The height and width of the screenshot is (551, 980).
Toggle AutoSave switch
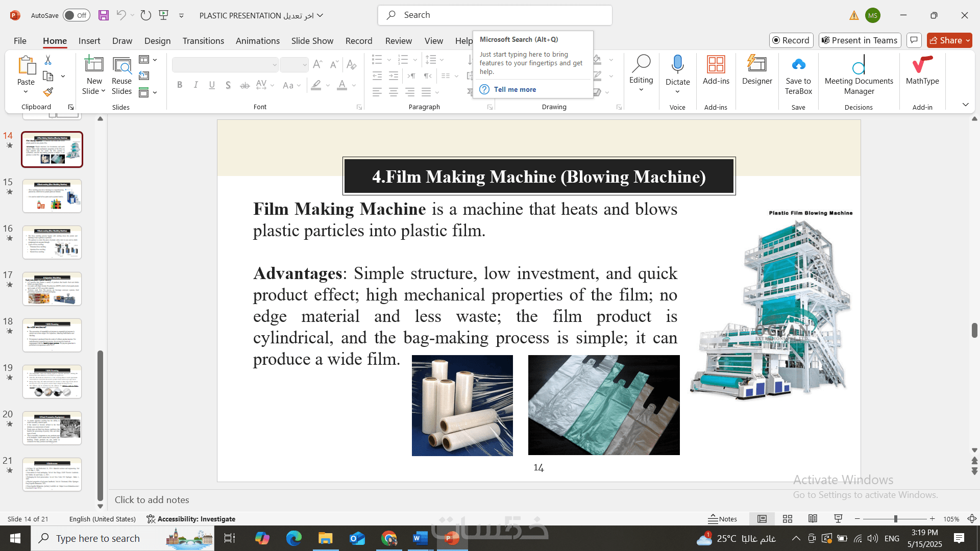77,15
